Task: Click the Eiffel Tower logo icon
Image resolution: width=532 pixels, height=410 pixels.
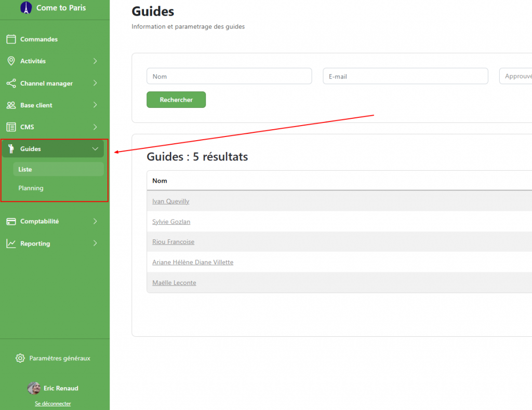Action: coord(25,8)
